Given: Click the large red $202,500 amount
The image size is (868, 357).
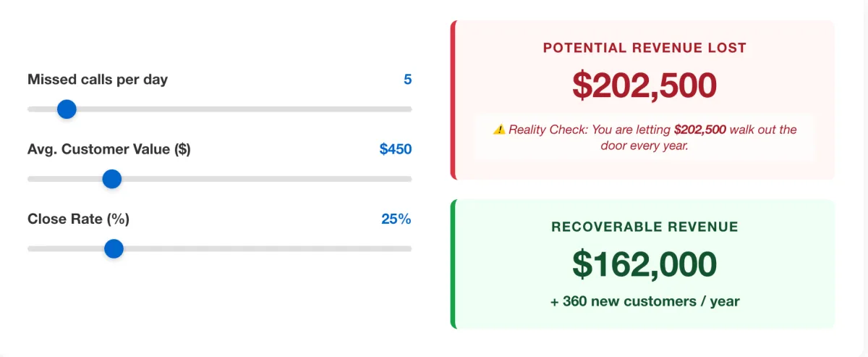Looking at the screenshot, I should [644, 85].
